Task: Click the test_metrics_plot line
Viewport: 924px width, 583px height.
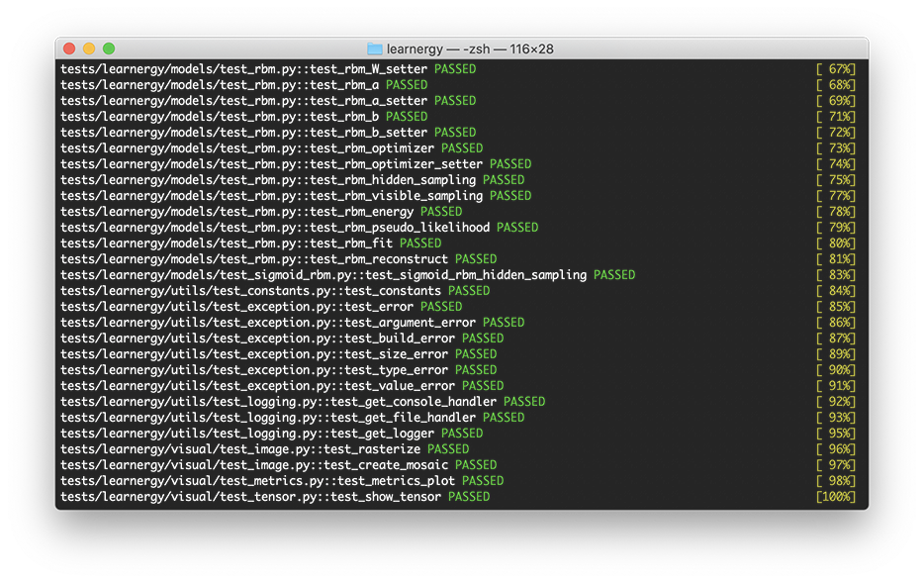Action: (282, 482)
